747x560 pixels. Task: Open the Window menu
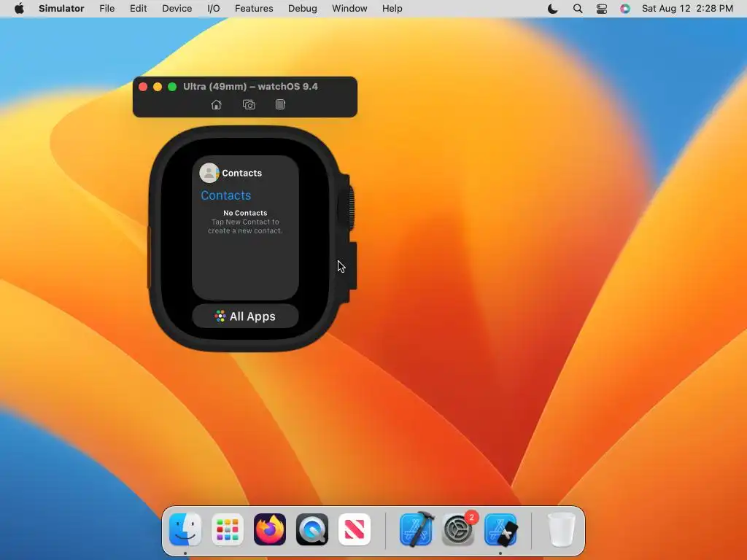[x=349, y=9]
